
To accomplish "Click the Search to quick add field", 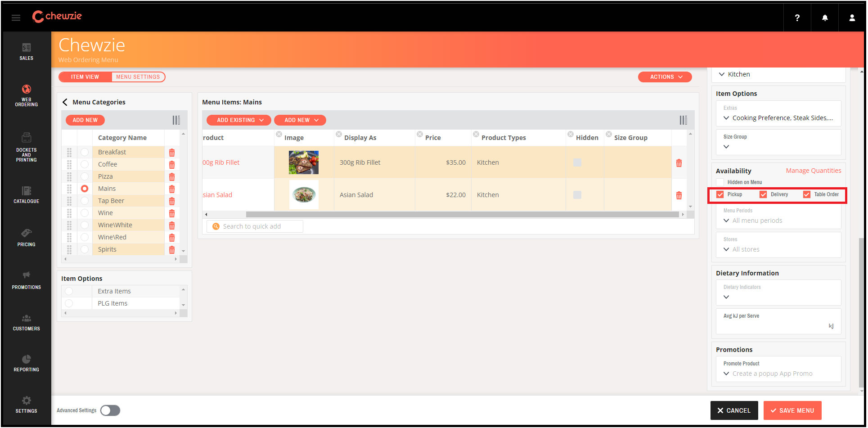I will 255,226.
